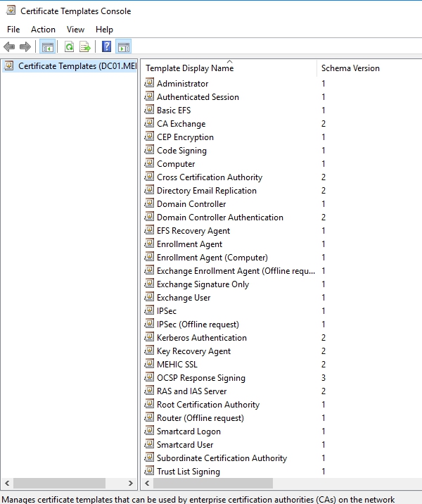Select the IPSec template name
The width and height of the screenshot is (422, 504).
(167, 311)
